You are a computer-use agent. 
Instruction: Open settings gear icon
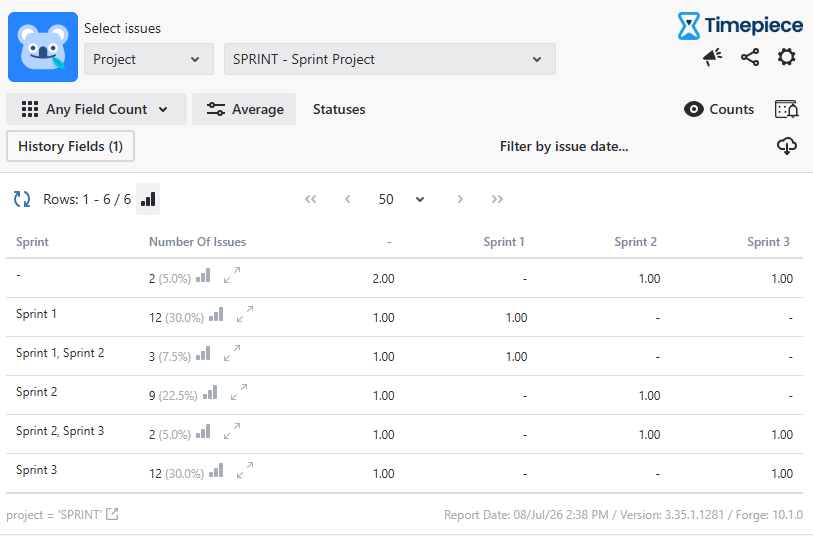787,57
